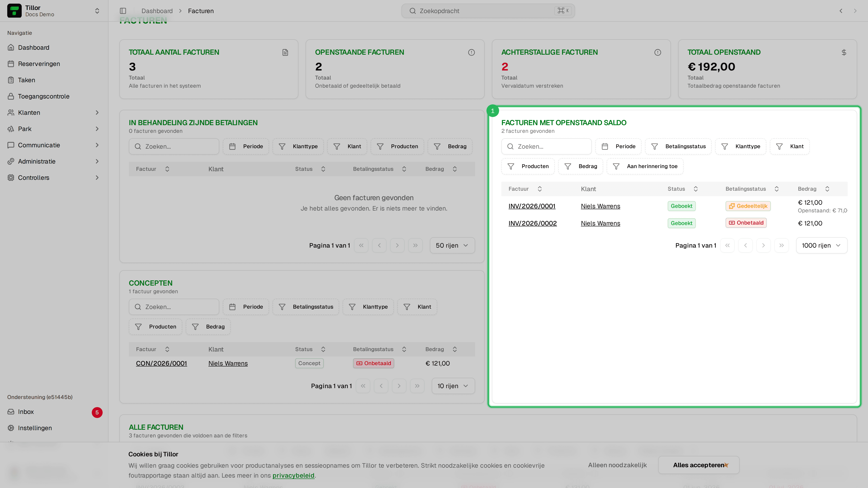Screen dimensions: 868x488
Task: Click the dollar icon on Totaal Openstaand card
Action: 844,52
